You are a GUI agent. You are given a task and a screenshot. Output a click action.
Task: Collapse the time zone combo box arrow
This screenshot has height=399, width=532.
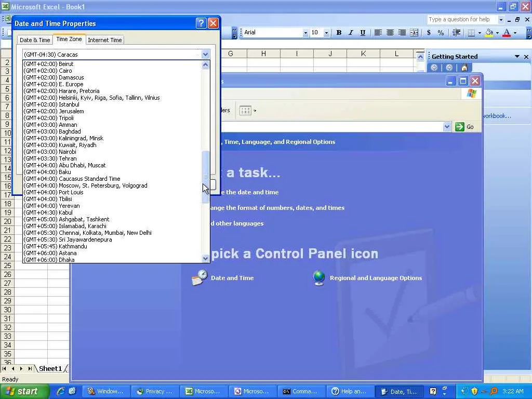click(205, 54)
